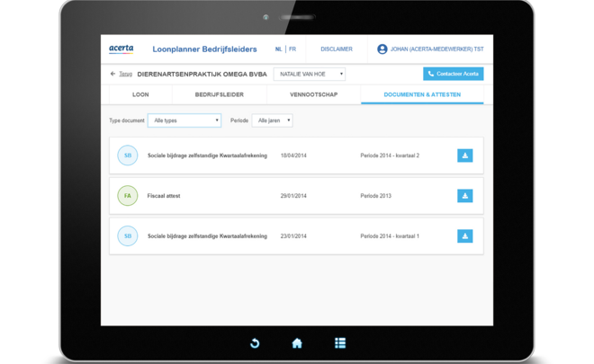Tap the tablet home icon
Screen dimensions: 594x364
click(x=297, y=343)
